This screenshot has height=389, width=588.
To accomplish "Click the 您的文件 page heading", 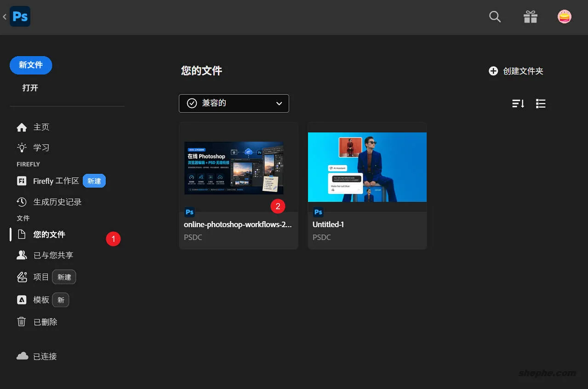I will [201, 71].
